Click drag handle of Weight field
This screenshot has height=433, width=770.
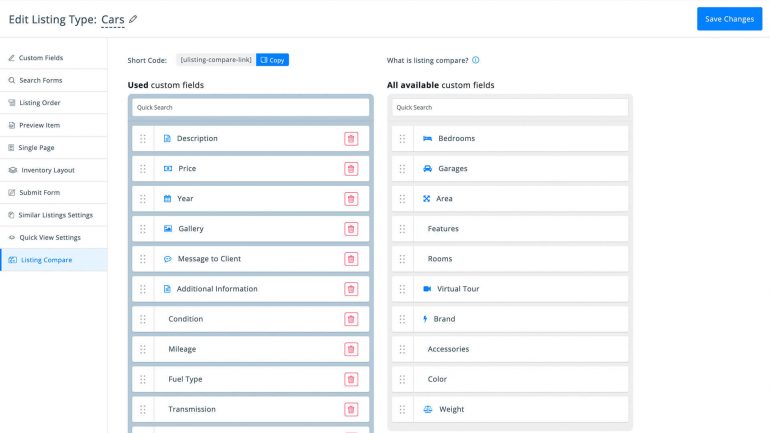(x=402, y=409)
